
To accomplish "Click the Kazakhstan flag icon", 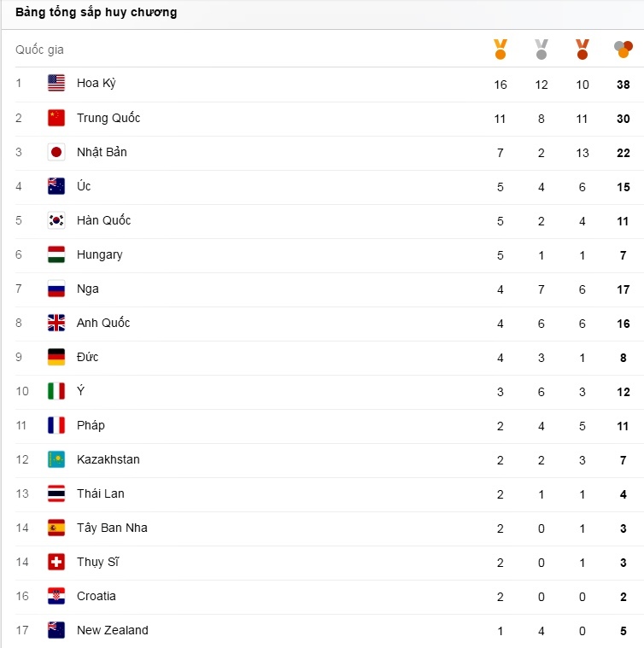I will pyautogui.click(x=56, y=459).
